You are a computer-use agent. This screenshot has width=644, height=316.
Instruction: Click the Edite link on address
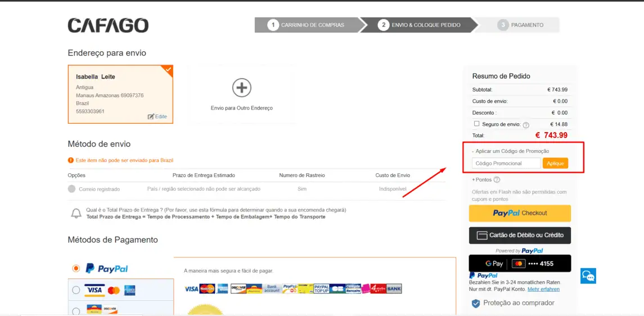click(x=161, y=116)
